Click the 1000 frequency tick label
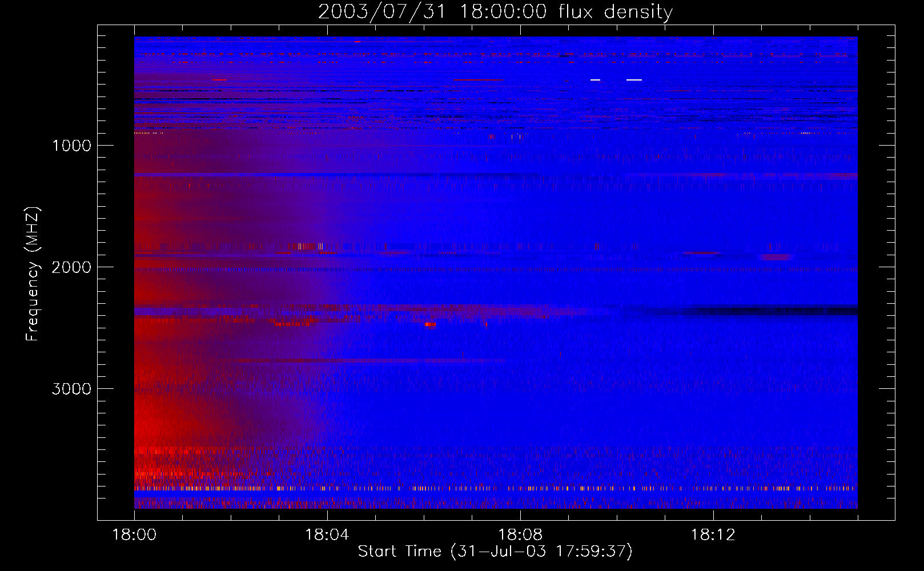Screen dimensions: 924x571 coord(71,146)
